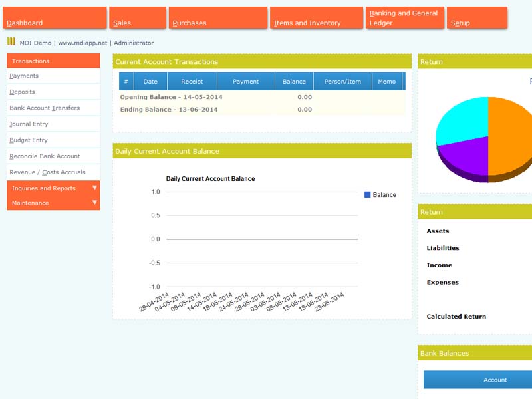532x399 pixels.
Task: Go to the Purchases menu
Action: point(217,19)
